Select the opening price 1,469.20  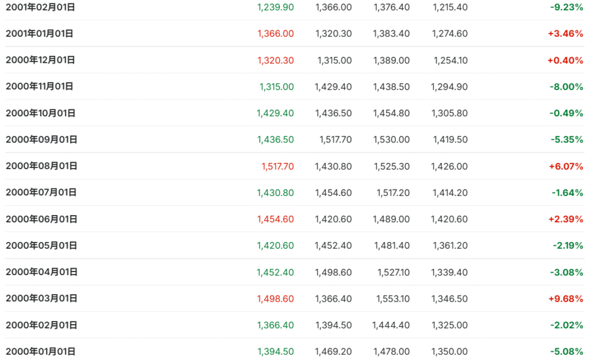point(333,352)
